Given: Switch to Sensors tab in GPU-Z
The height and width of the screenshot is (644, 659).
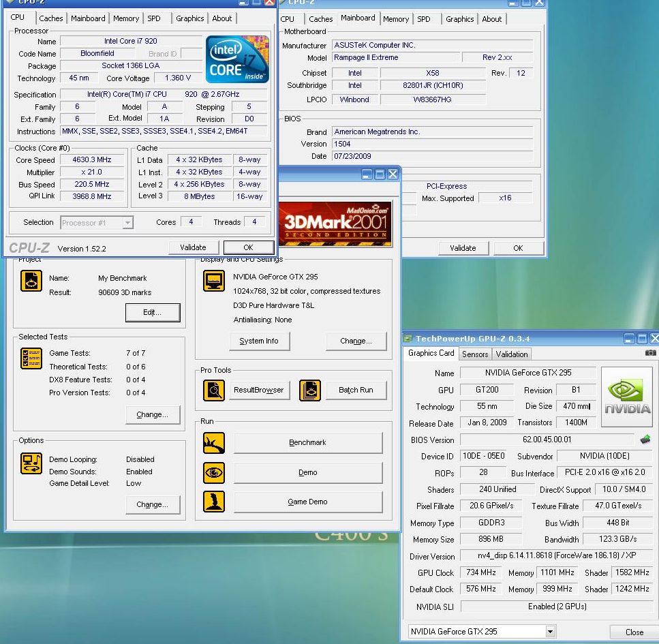Looking at the screenshot, I should click(x=475, y=354).
